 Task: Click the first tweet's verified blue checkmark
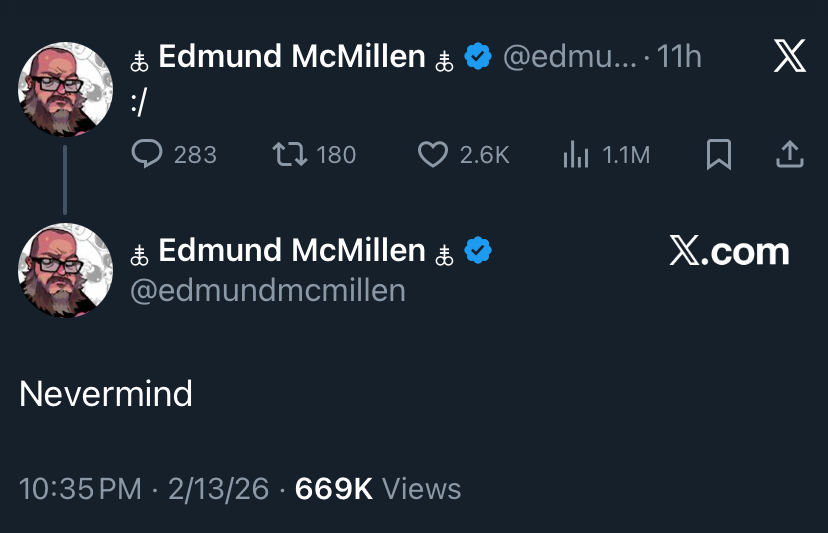(479, 58)
